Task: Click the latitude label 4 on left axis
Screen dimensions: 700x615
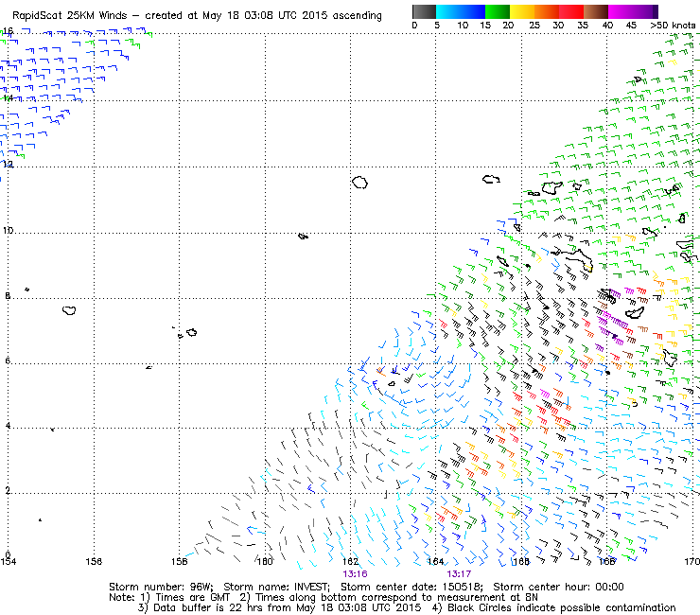Action: click(x=8, y=425)
